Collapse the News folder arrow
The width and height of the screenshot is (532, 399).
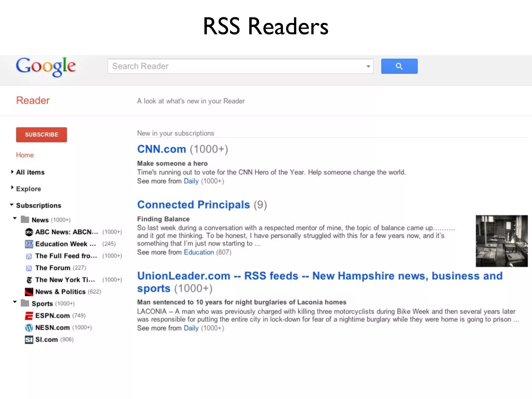(x=15, y=218)
